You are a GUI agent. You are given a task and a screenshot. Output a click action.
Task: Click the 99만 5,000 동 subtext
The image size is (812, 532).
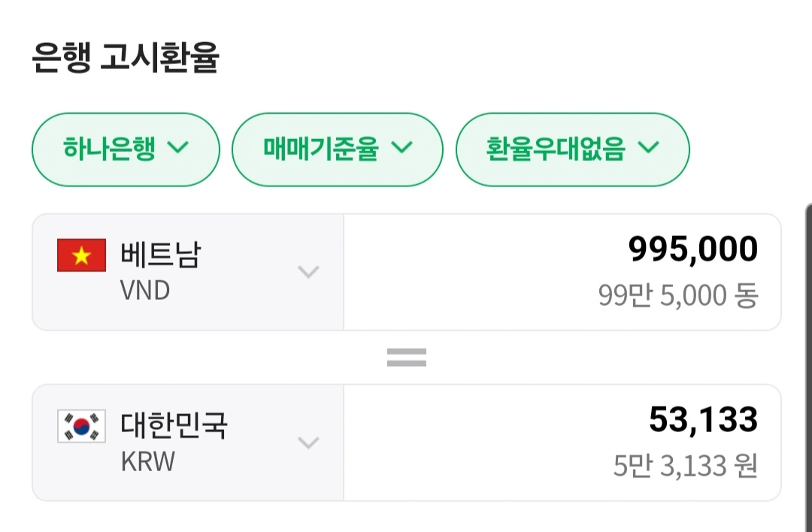click(x=678, y=295)
